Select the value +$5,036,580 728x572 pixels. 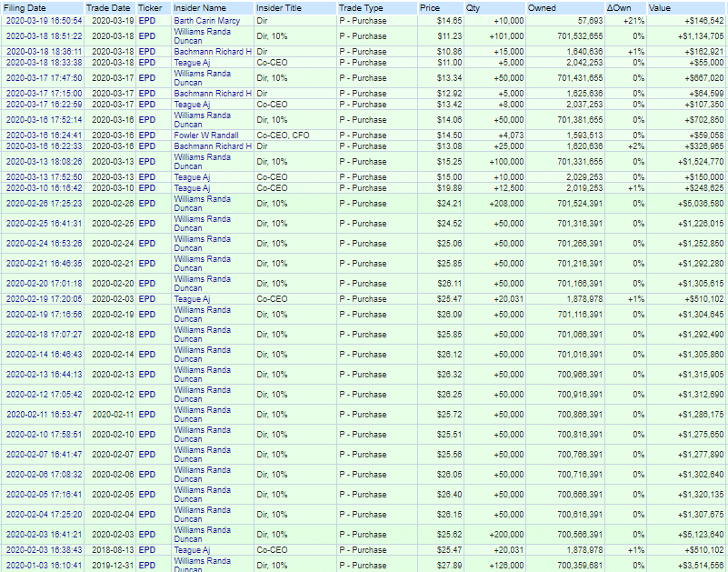(700, 204)
